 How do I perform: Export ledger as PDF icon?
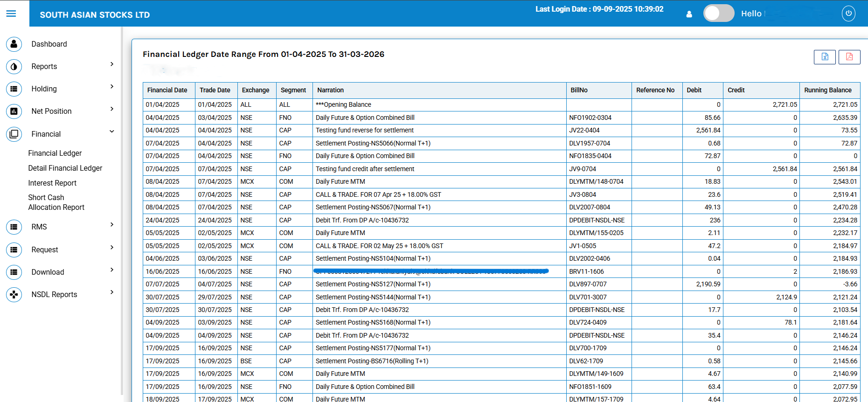[849, 57]
